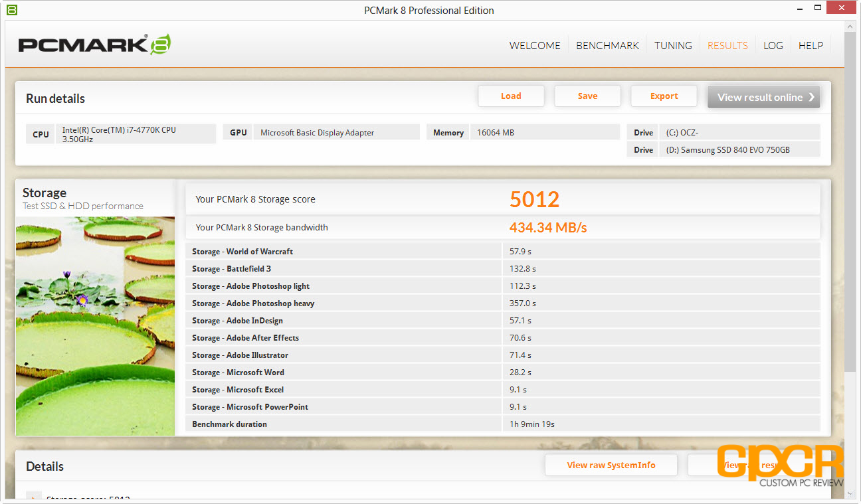Click the Export button
This screenshot has width=861, height=504.
(664, 96)
